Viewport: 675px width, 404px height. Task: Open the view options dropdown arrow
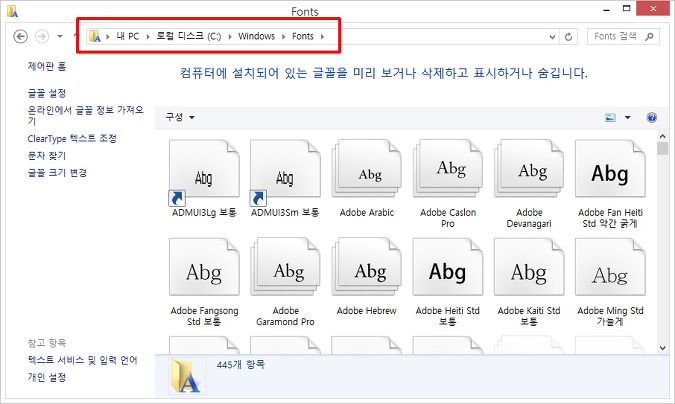tap(628, 117)
